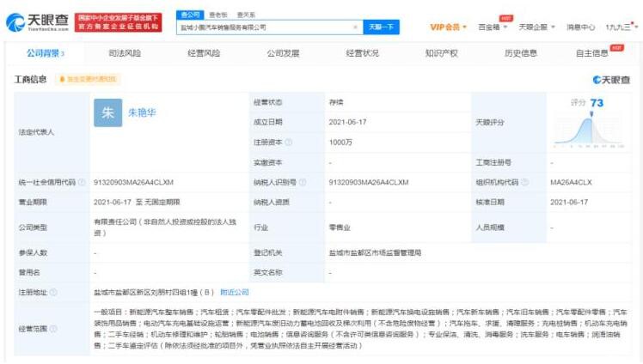The image size is (643, 364).
Task: Click the 天眼一下 search button
Action: pyautogui.click(x=381, y=27)
